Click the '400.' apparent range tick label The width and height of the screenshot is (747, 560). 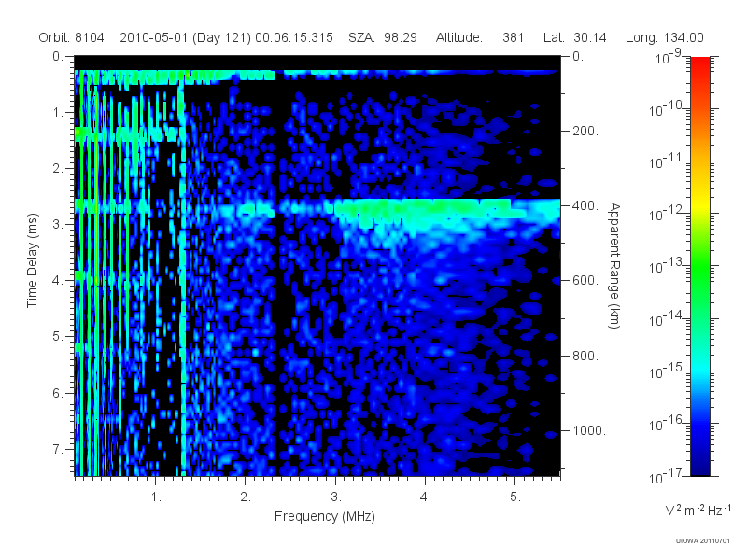coord(585,205)
